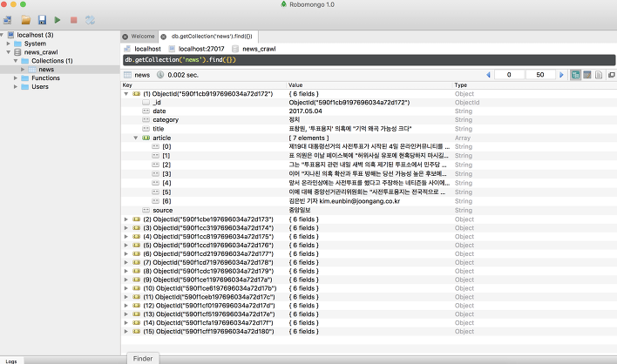The height and width of the screenshot is (364, 617).
Task: Switch to text view mode icon
Action: point(599,75)
